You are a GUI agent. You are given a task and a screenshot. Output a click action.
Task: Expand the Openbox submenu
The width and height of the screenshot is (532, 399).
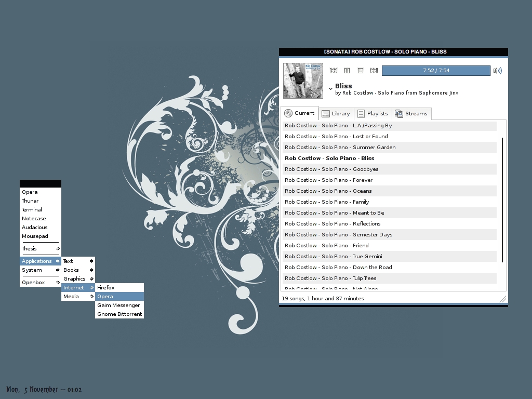41,282
